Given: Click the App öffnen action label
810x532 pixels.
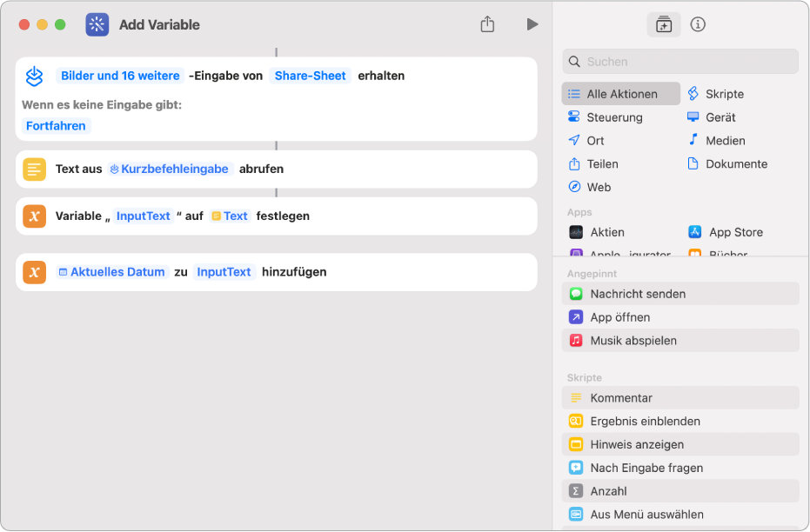Looking at the screenshot, I should click(619, 317).
